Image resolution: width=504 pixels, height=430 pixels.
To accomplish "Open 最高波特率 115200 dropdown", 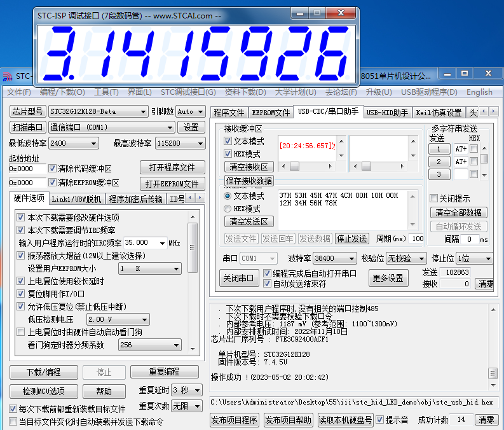I will pos(180,143).
